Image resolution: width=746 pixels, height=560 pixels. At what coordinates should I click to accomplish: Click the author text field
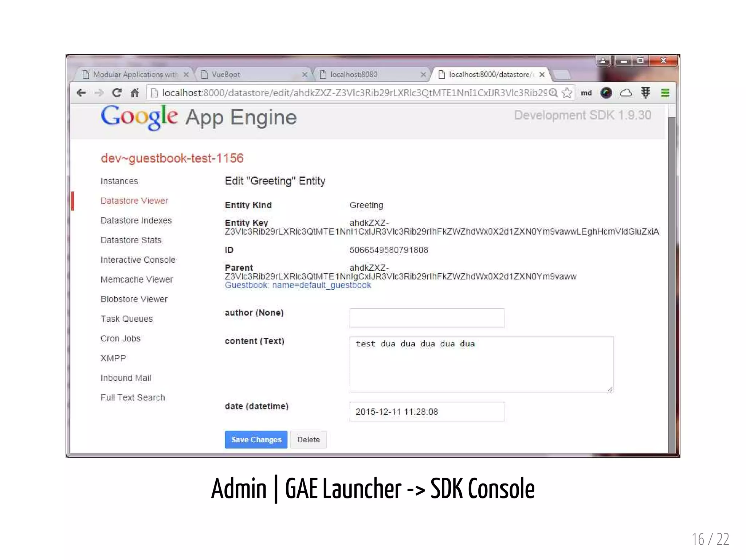[x=427, y=318]
